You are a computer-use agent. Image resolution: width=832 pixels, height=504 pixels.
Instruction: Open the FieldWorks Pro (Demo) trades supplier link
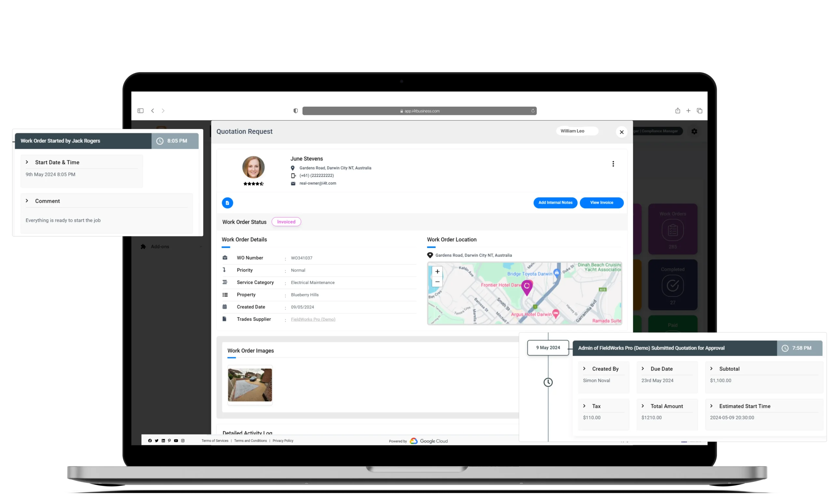[x=313, y=319]
